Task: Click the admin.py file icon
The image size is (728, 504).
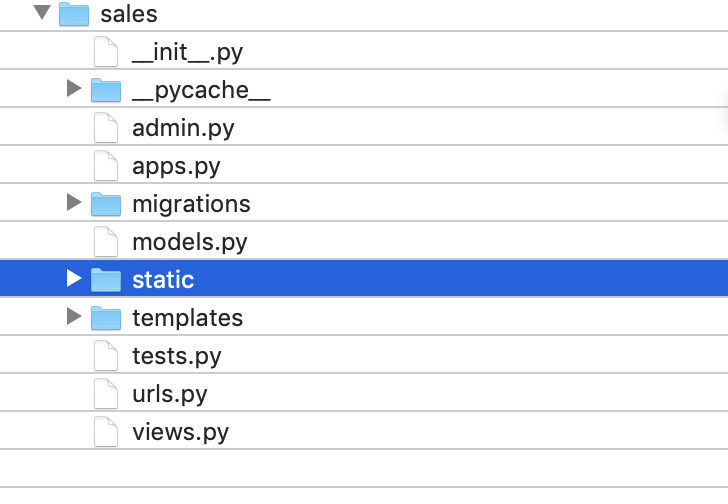Action: tap(106, 128)
